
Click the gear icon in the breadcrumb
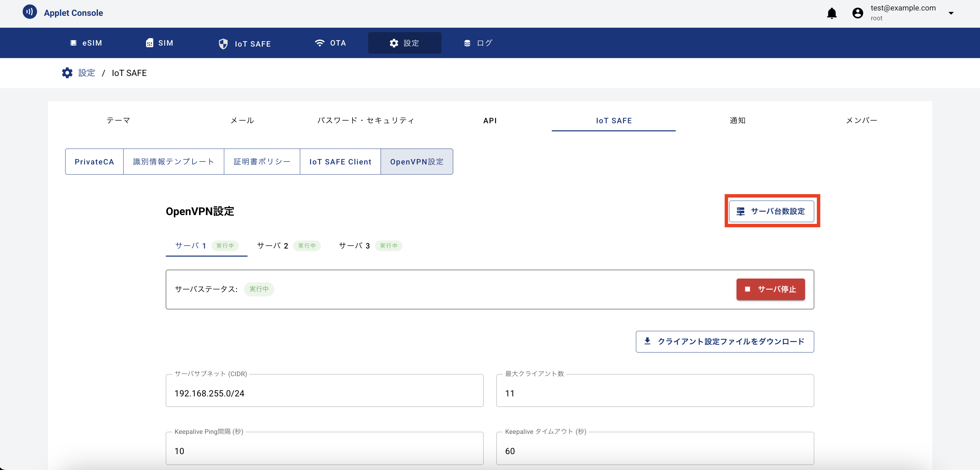[x=67, y=73]
